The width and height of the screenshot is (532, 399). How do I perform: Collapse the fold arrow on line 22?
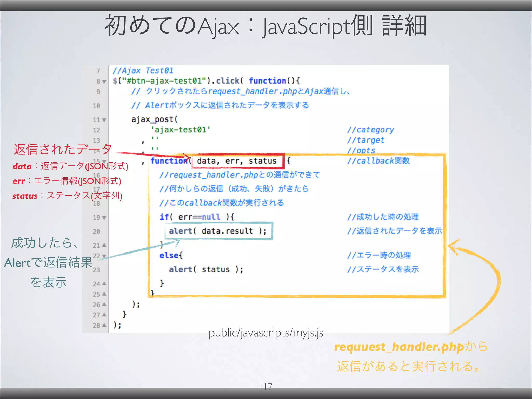tap(104, 256)
